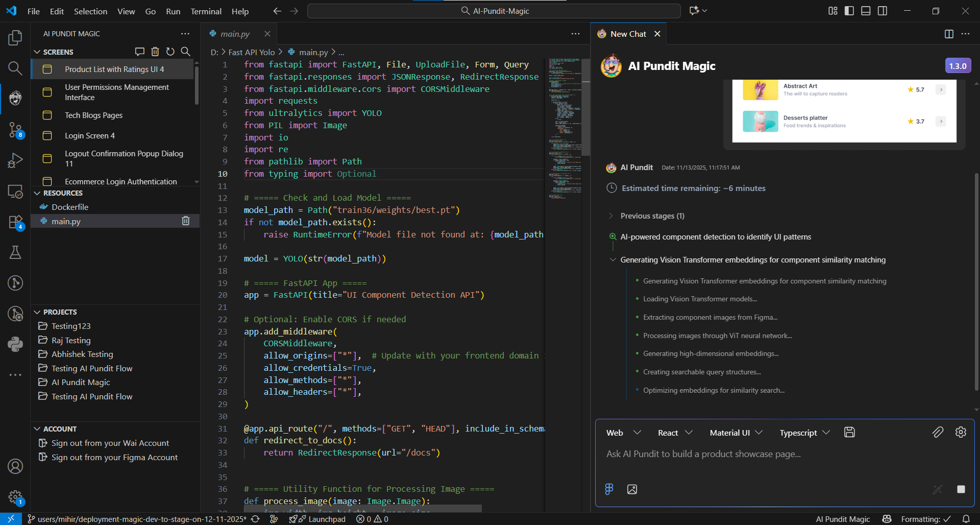Stop generation with the square button

click(x=961, y=489)
